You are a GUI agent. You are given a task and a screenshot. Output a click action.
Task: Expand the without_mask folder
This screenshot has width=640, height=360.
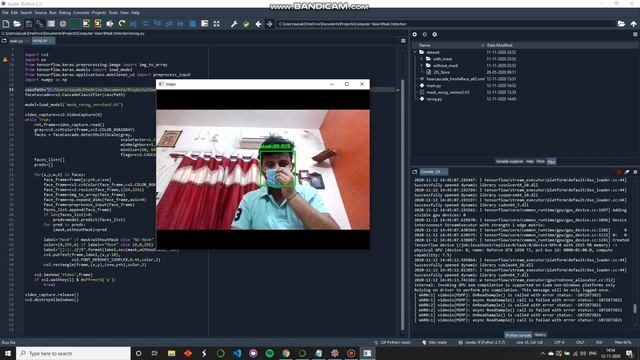[422, 65]
